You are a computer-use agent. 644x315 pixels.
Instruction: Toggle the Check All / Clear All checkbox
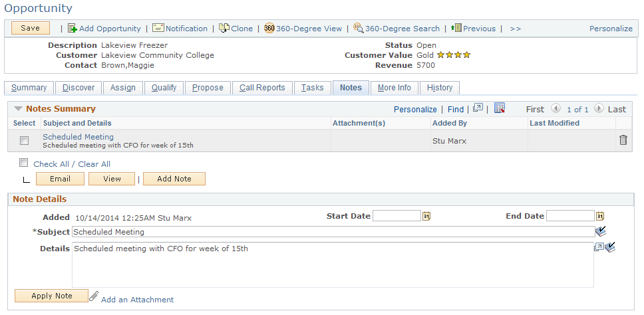point(23,163)
